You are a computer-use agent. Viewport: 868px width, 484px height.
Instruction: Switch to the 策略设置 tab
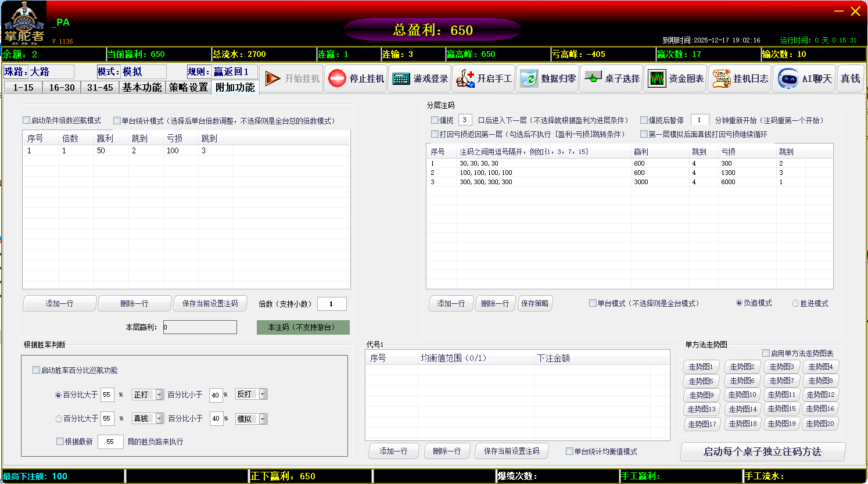coord(188,87)
